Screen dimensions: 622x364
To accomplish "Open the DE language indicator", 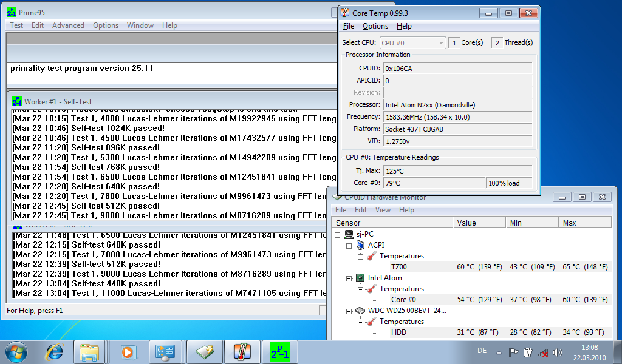I will (482, 351).
